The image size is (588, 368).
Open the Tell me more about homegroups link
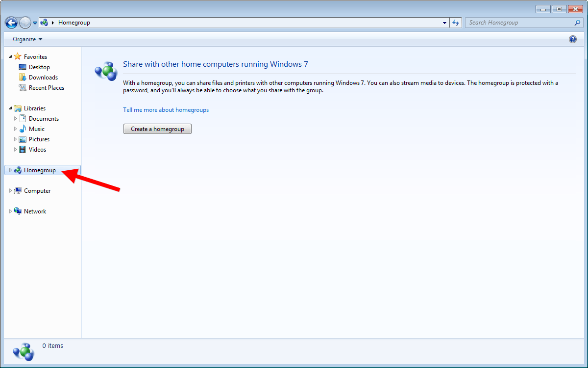[166, 109]
